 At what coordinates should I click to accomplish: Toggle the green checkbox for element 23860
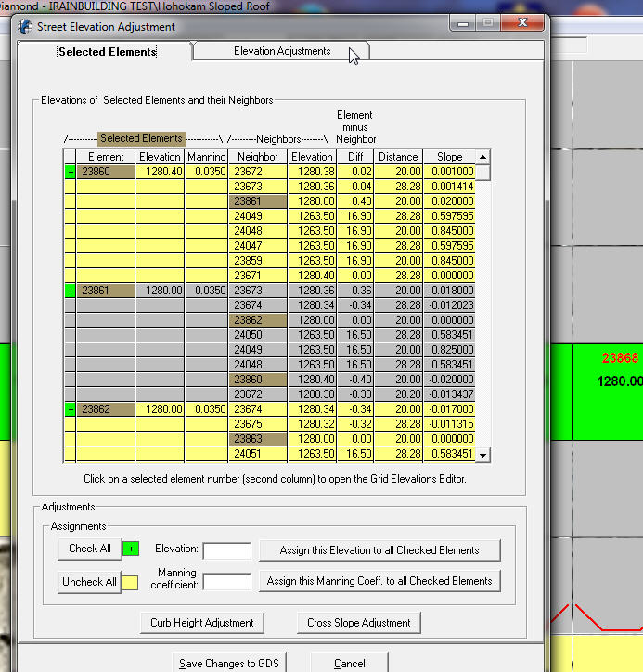pyautogui.click(x=70, y=172)
